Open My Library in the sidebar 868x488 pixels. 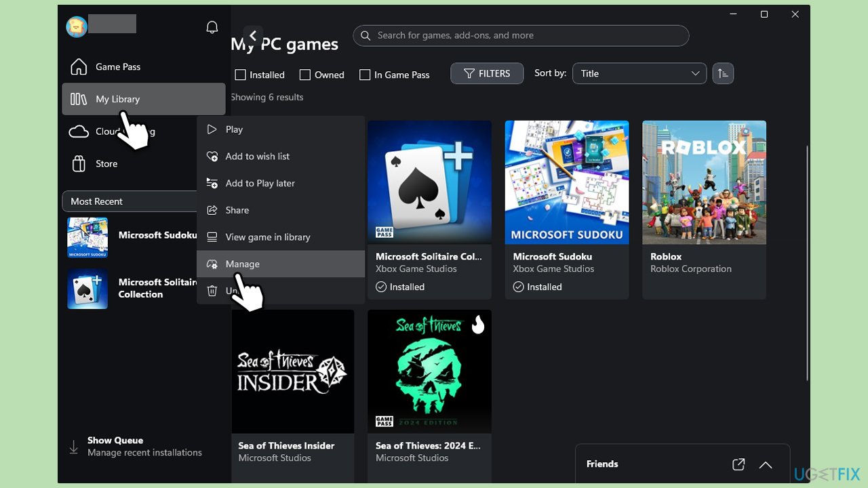144,99
